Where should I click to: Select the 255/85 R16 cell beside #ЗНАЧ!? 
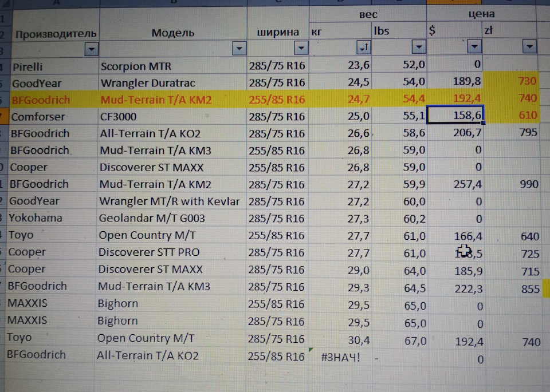point(276,357)
